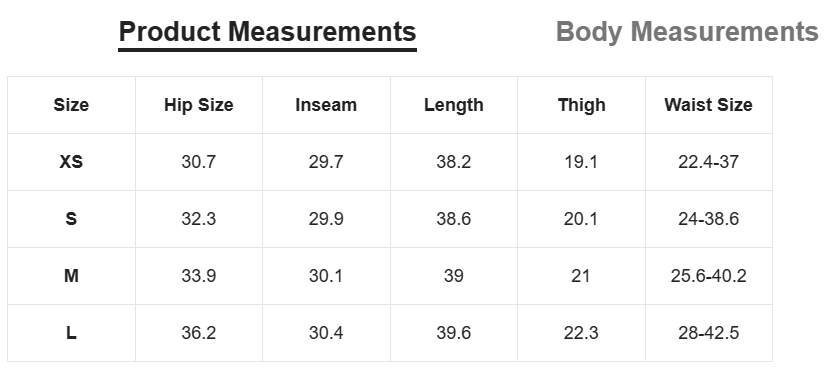
Task: Click the Hip Size column header
Action: coord(199,105)
